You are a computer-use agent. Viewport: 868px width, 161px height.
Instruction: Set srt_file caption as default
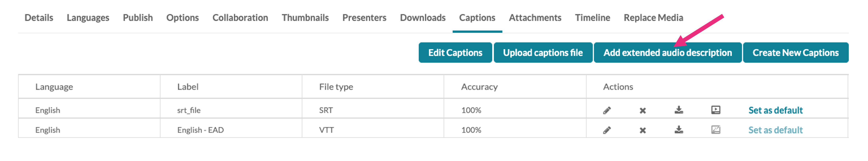(775, 110)
